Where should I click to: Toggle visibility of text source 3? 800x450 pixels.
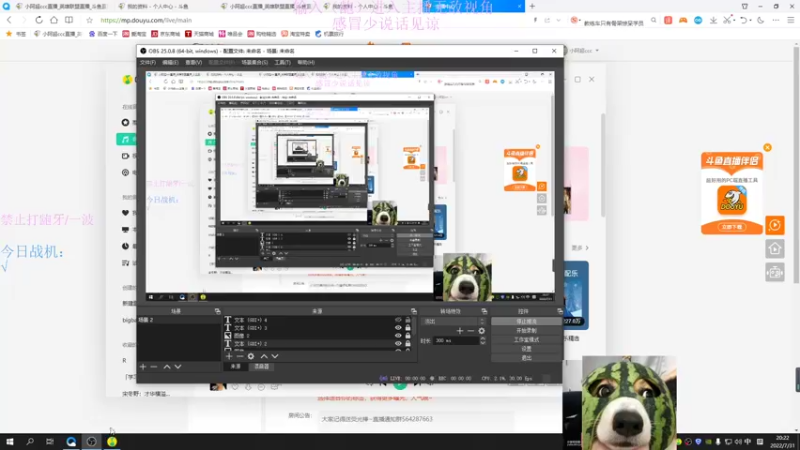[x=398, y=328]
